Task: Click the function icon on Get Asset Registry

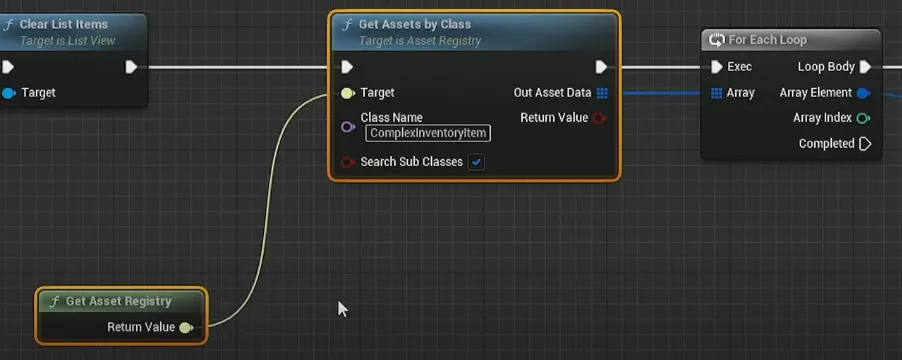Action: pyautogui.click(x=54, y=302)
